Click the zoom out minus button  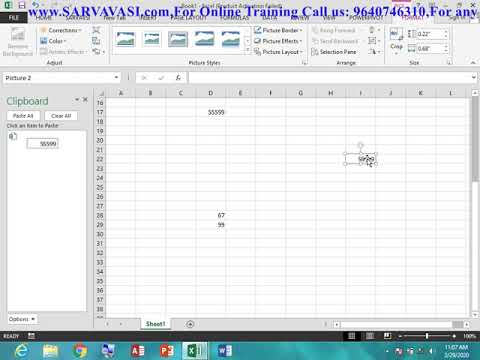pos(400,336)
